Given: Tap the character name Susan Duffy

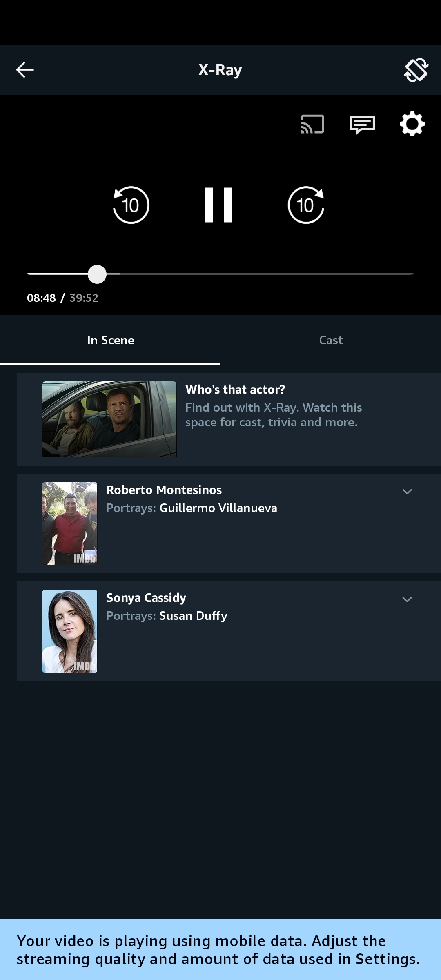Looking at the screenshot, I should pos(194,616).
